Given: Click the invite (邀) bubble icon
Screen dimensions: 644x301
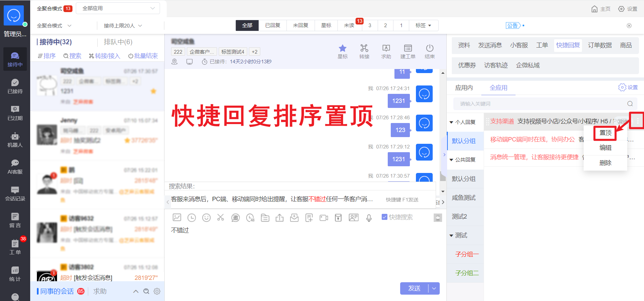Looking at the screenshot, I should (x=235, y=218).
